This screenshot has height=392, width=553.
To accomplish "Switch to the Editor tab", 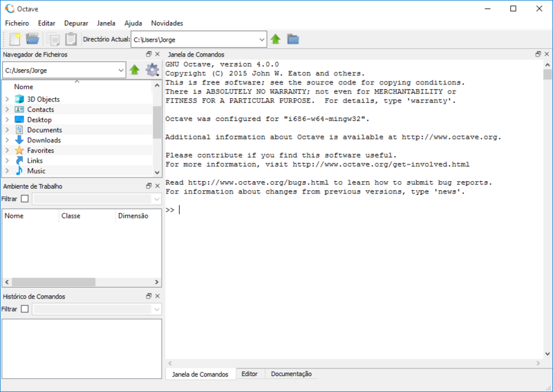I will (250, 373).
